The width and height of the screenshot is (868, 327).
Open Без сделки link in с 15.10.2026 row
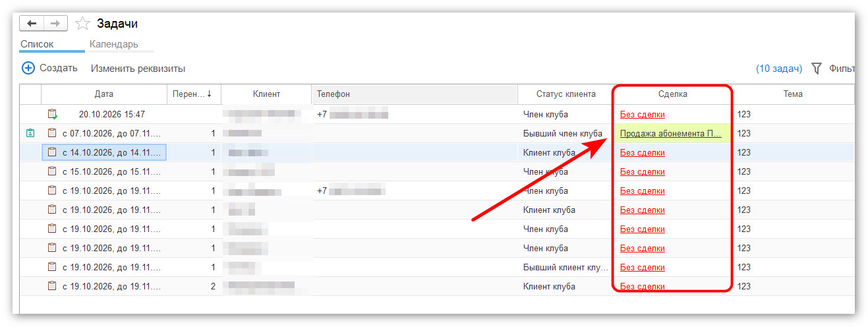coord(643,171)
